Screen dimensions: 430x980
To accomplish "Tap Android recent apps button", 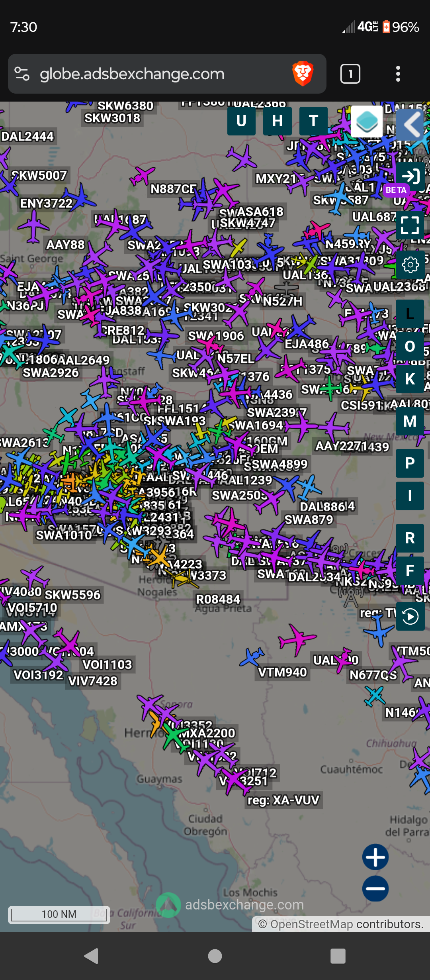I will coord(338,956).
